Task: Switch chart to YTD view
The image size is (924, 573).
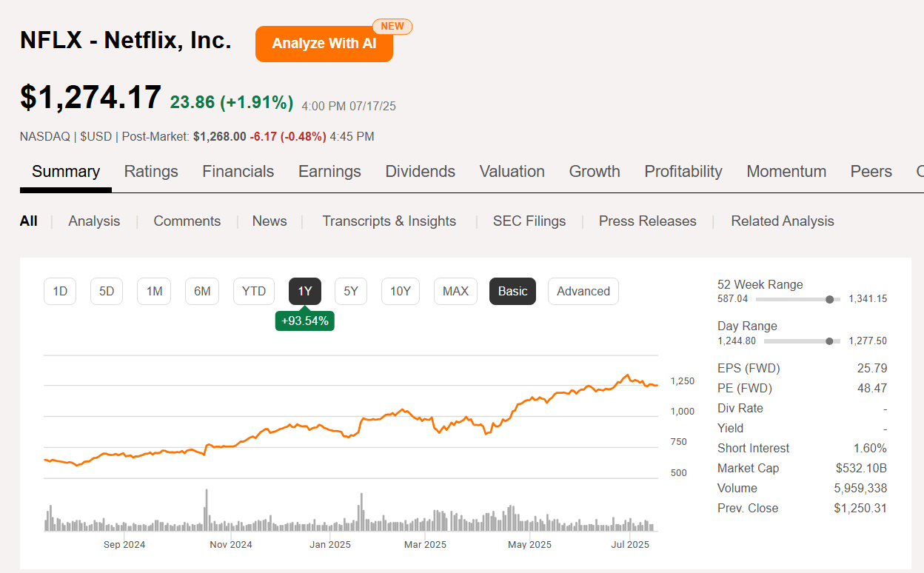Action: 254,291
